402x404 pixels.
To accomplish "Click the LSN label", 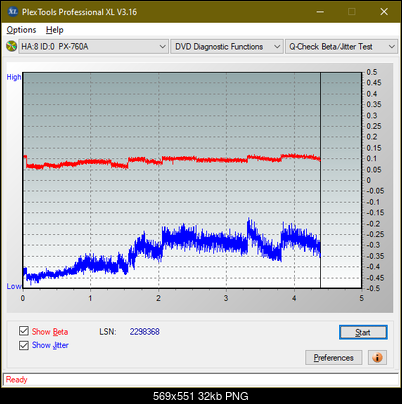I will [x=108, y=332].
